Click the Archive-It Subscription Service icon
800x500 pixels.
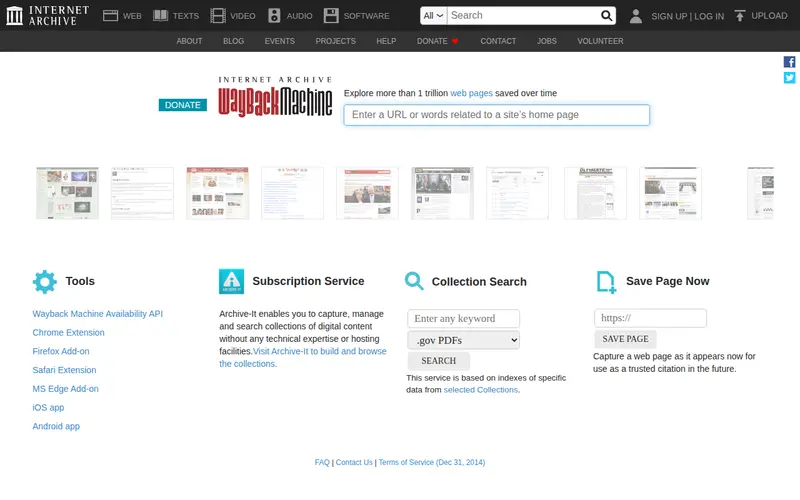pos(232,282)
